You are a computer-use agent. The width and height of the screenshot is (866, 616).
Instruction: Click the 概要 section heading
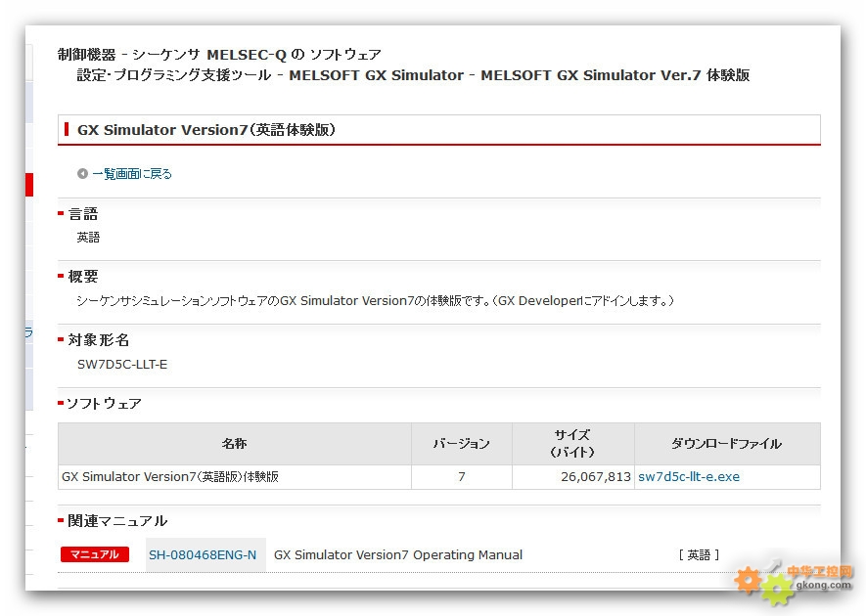point(83,276)
